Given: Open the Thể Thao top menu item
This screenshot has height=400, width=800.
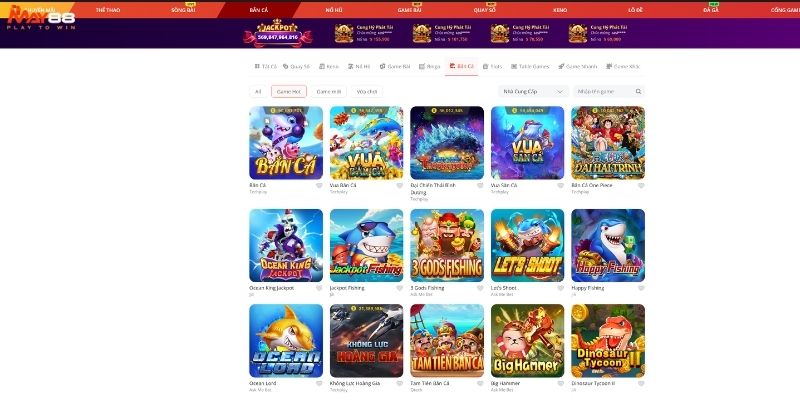Looking at the screenshot, I should click(x=108, y=10).
